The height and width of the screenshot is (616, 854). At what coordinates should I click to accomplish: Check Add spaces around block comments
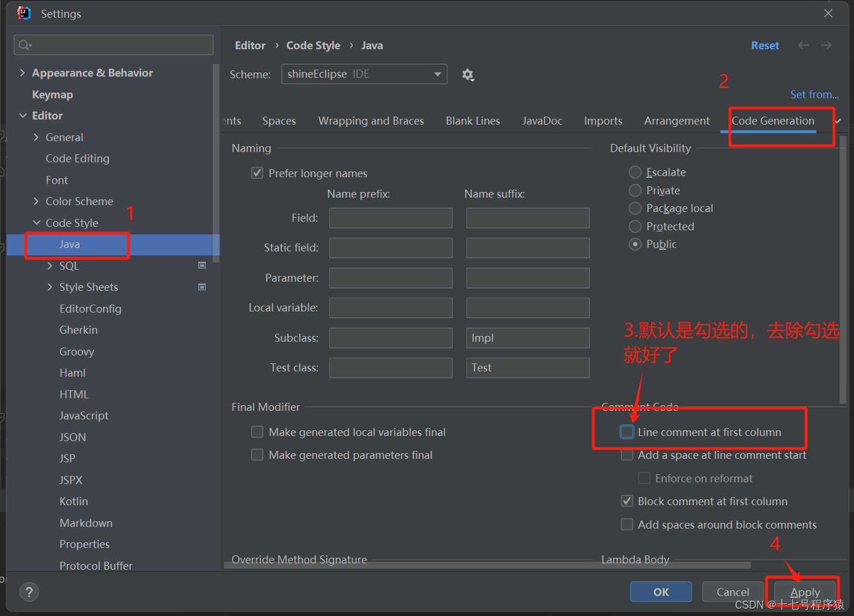(627, 525)
